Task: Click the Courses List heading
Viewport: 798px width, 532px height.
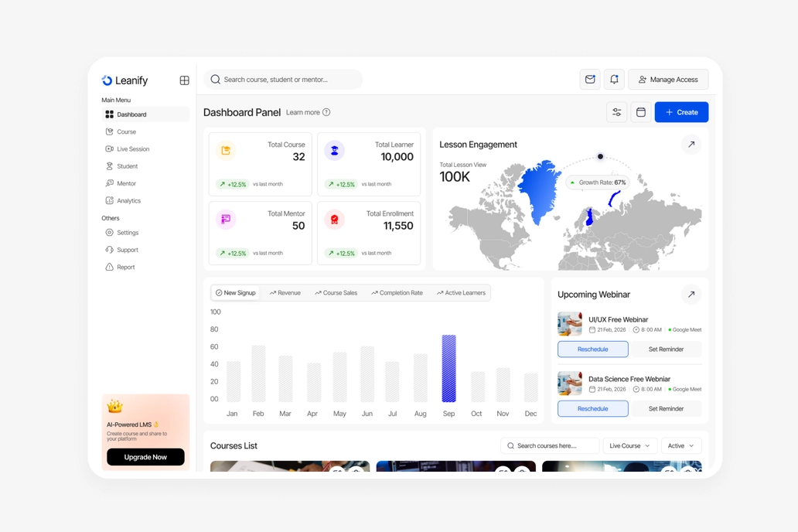Action: coord(234,446)
